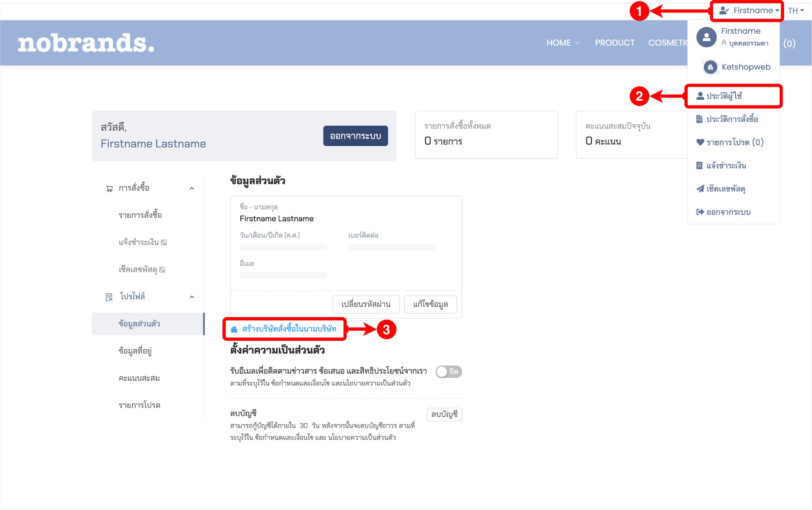Click the heart icon for favorites list

(x=700, y=142)
